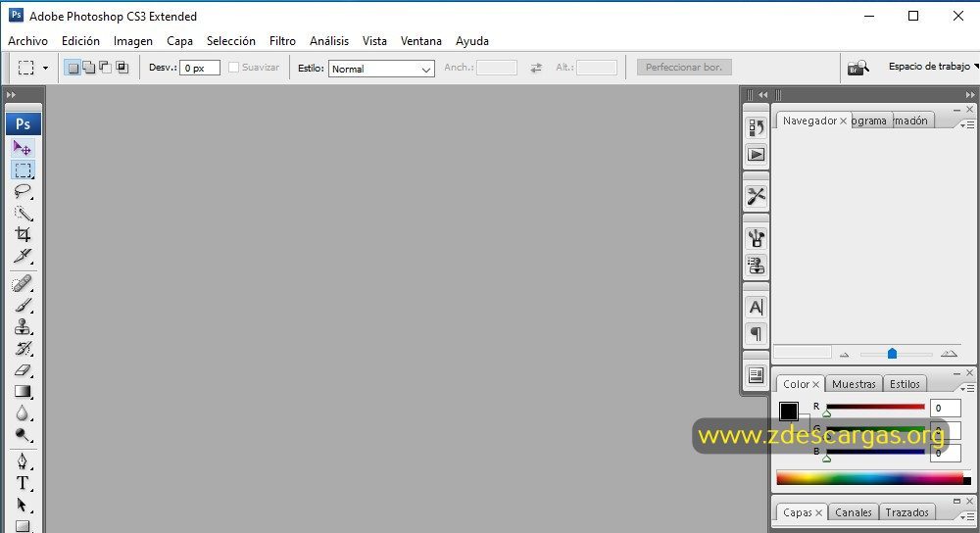The height and width of the screenshot is (533, 980).
Task: Click the Perfeccionar bor. button
Action: [x=684, y=67]
